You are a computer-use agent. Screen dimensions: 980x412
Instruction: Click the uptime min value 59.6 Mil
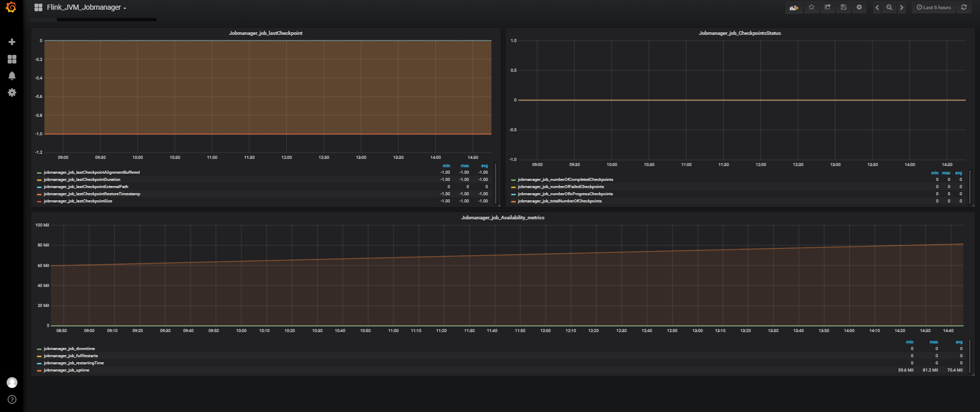pos(906,370)
